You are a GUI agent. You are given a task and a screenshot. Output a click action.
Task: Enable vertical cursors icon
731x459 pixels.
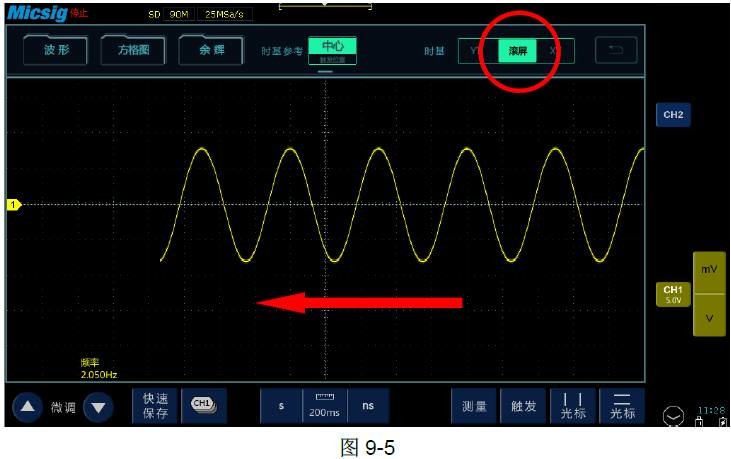tap(574, 406)
